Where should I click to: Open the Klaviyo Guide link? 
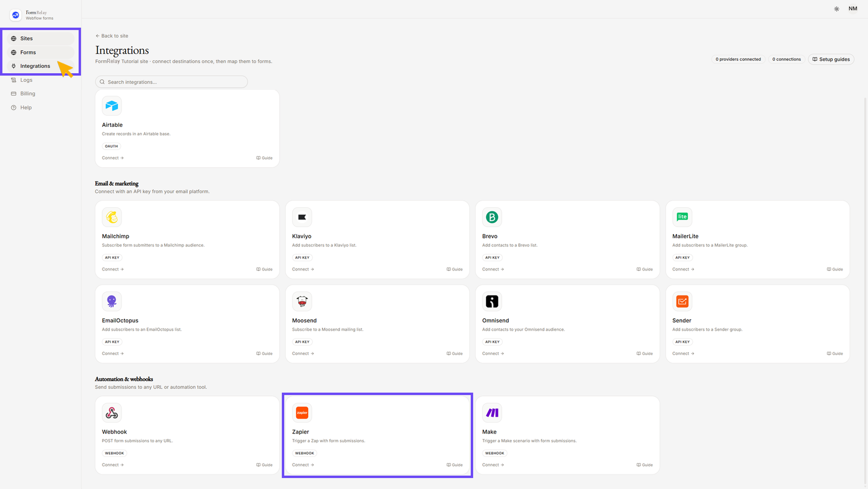click(x=455, y=269)
